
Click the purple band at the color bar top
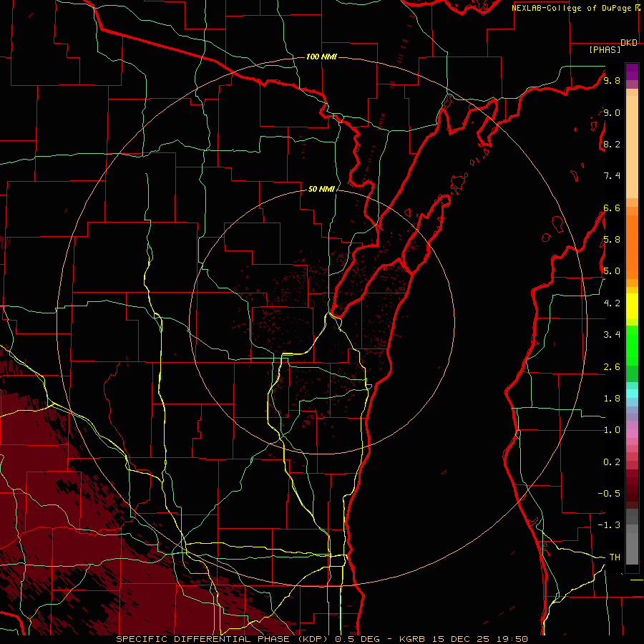coord(632,72)
